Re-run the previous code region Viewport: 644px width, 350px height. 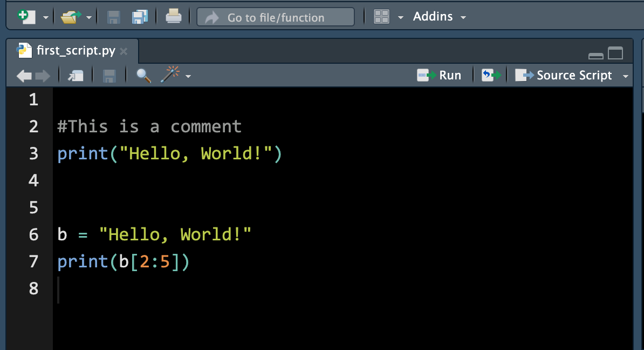coord(490,75)
